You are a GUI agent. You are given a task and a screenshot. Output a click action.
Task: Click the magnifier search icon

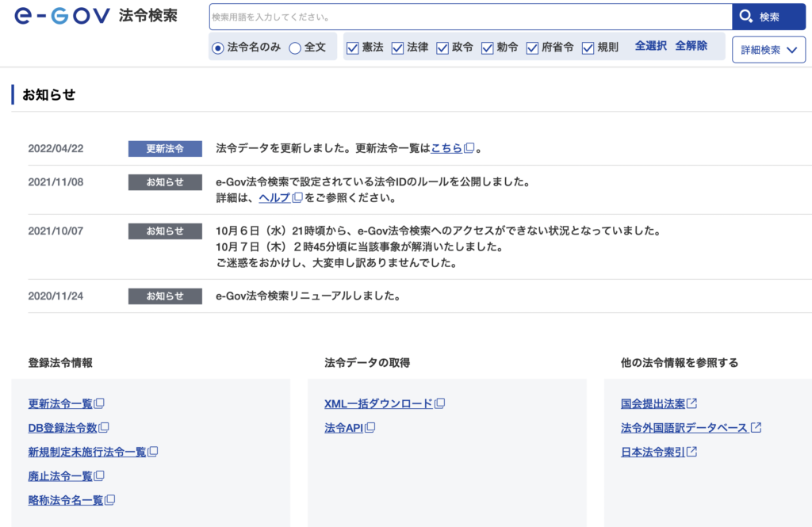pos(746,16)
